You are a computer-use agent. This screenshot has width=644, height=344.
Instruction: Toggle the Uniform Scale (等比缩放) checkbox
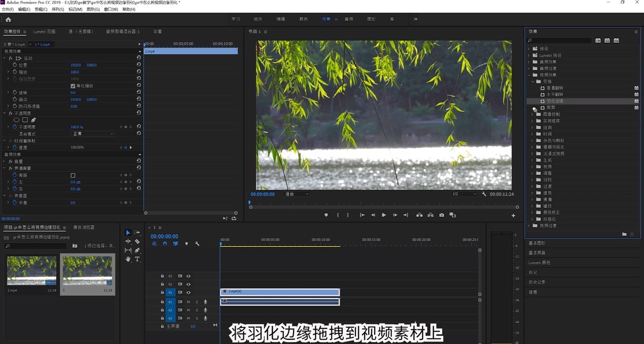click(x=73, y=86)
